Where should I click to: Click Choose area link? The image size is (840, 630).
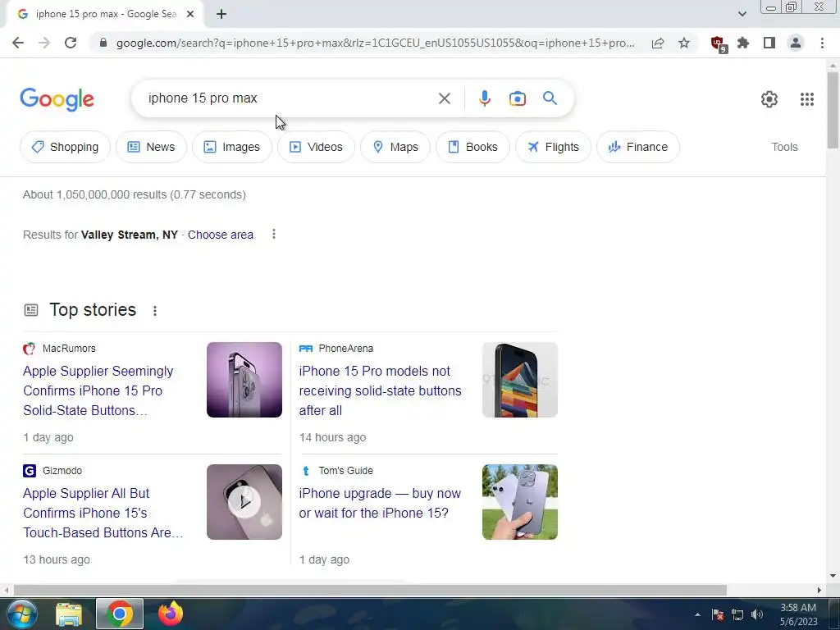tap(220, 235)
